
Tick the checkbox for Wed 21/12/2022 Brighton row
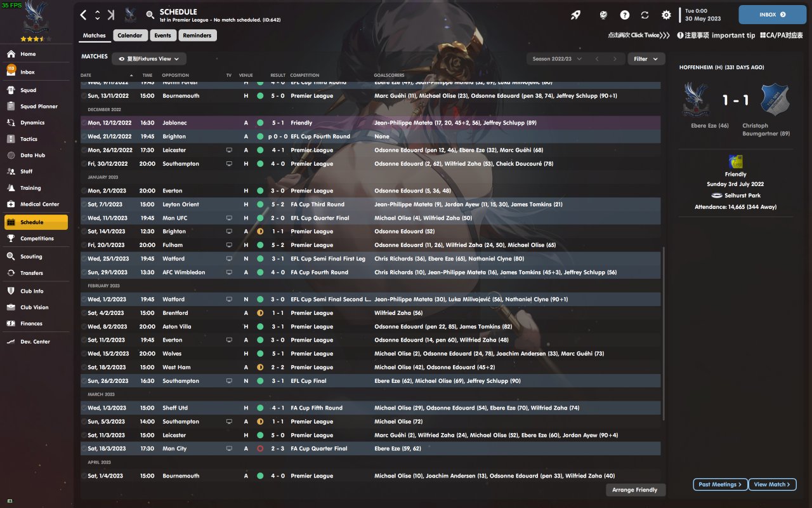(84, 137)
